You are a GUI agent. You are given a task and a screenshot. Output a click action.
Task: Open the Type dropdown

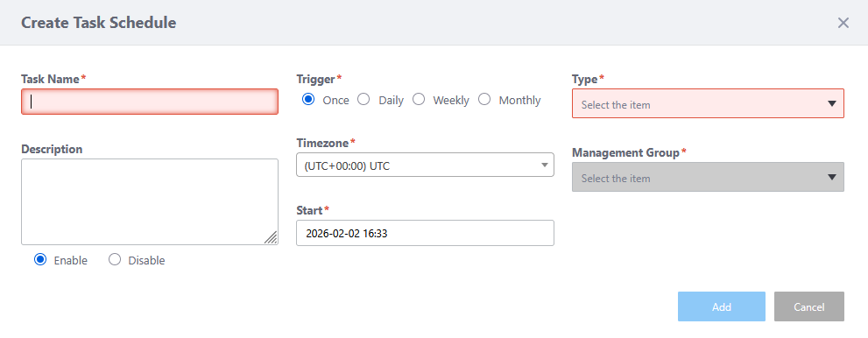(708, 103)
